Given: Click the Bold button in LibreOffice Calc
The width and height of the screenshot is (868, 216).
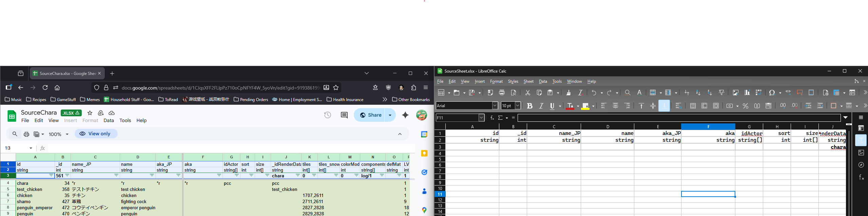Looking at the screenshot, I should [x=529, y=106].
